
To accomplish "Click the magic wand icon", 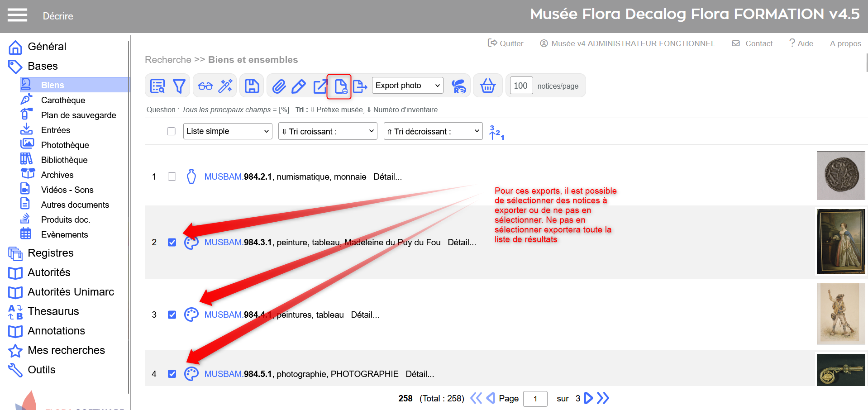I will (x=225, y=86).
